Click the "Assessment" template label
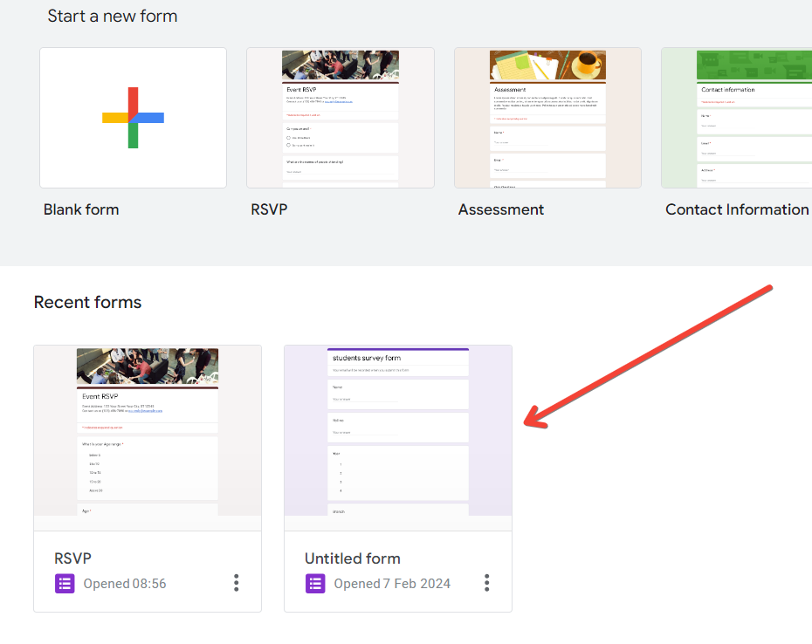 (x=501, y=209)
